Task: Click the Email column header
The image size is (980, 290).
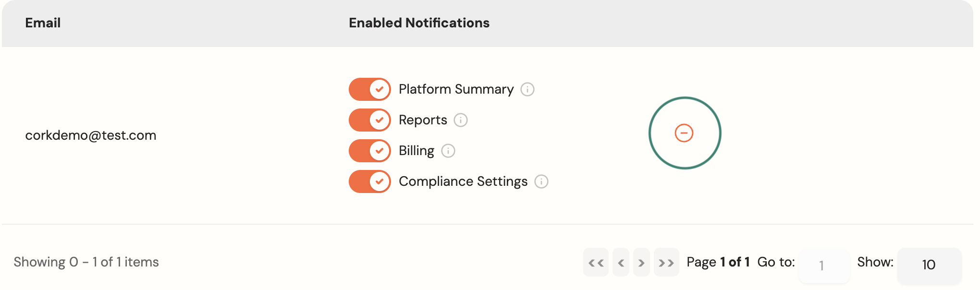Action: click(43, 23)
